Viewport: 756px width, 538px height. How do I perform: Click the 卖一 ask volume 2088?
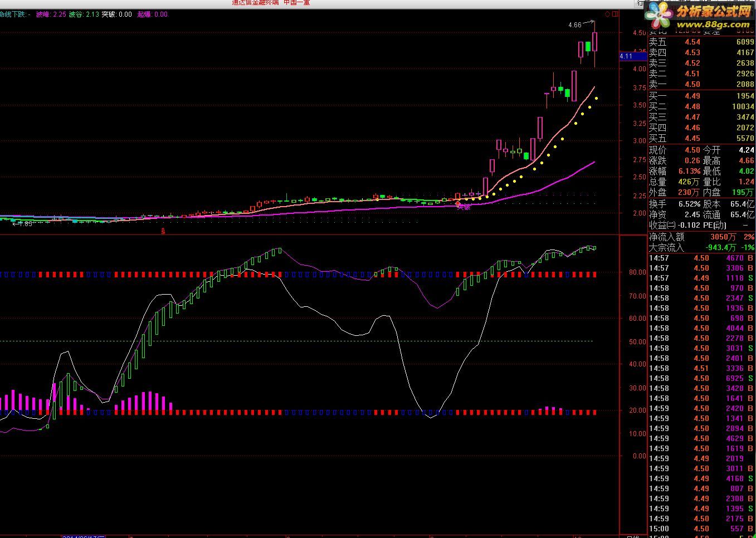[745, 84]
